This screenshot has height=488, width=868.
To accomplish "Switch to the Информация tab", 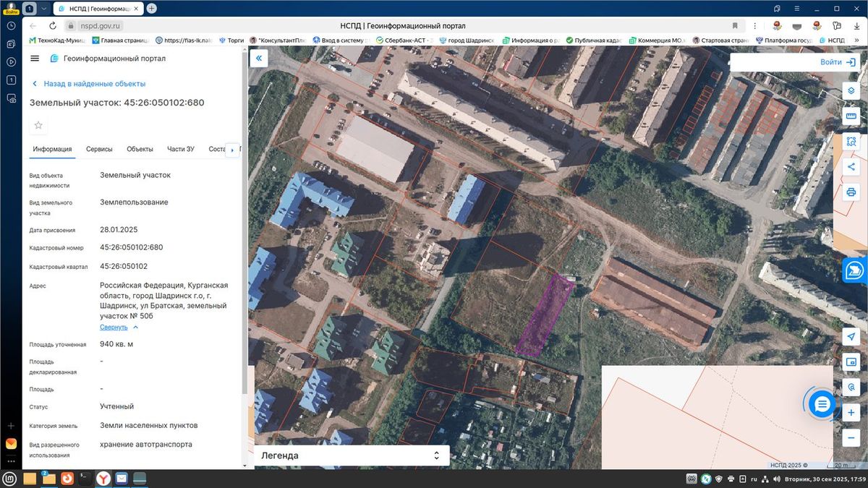I will coord(52,149).
